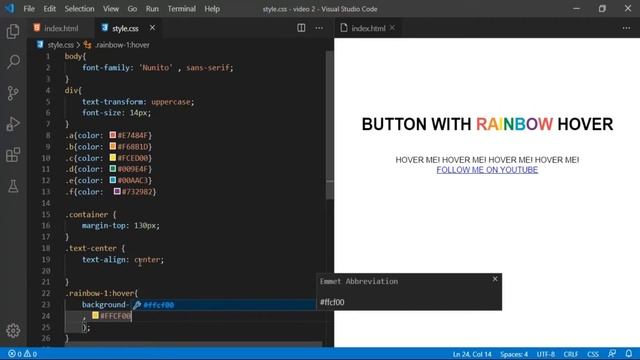The width and height of the screenshot is (640, 360).
Task: Open the File menu
Action: point(29,9)
